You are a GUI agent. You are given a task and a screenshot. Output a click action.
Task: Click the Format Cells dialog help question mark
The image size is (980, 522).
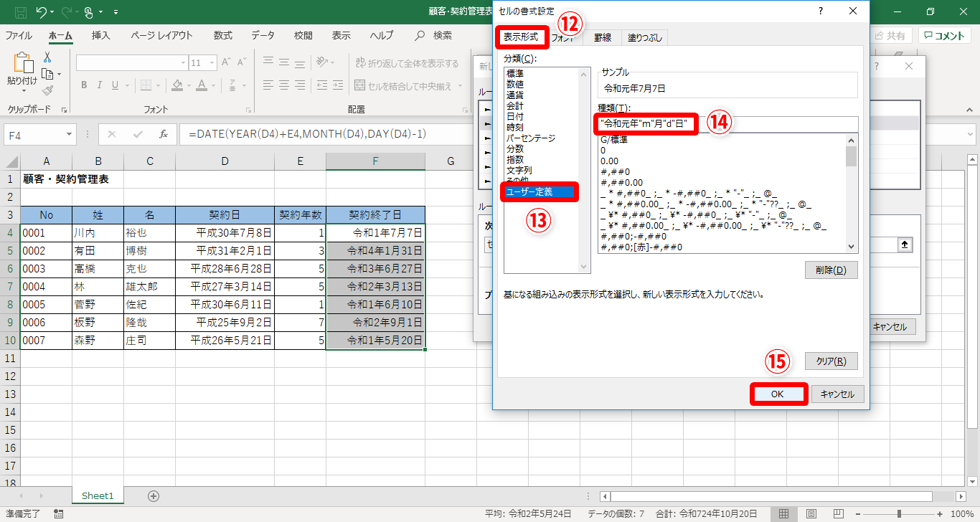click(x=821, y=11)
